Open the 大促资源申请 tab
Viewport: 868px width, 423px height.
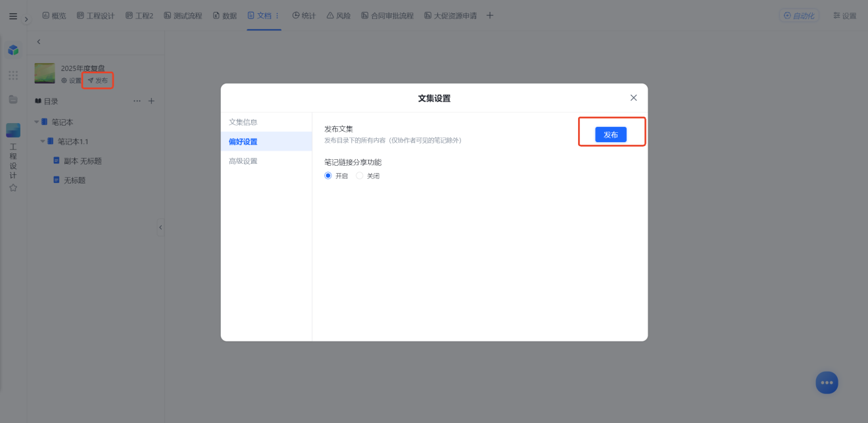pyautogui.click(x=450, y=16)
